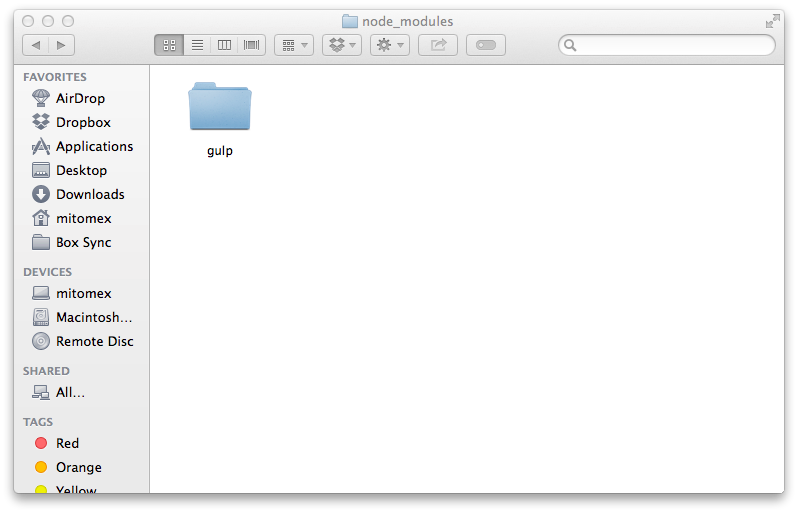Image resolution: width=798 pixels, height=513 pixels.
Task: Filter by the Yellow tag
Action: (x=81, y=488)
